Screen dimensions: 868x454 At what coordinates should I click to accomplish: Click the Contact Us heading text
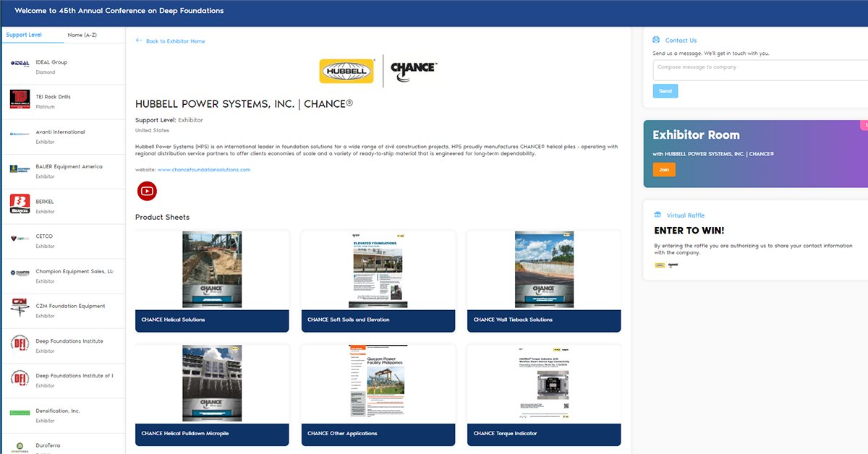point(681,40)
